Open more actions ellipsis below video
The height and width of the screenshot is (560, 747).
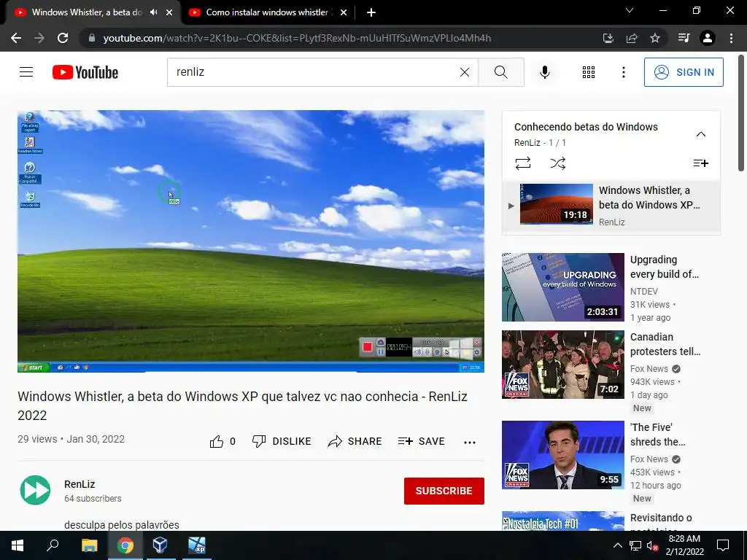pos(470,442)
